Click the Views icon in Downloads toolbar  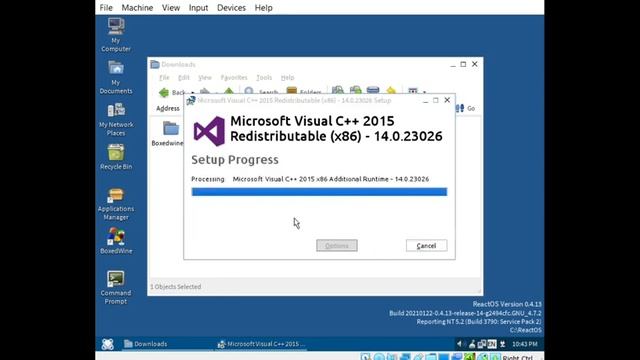[413, 91]
